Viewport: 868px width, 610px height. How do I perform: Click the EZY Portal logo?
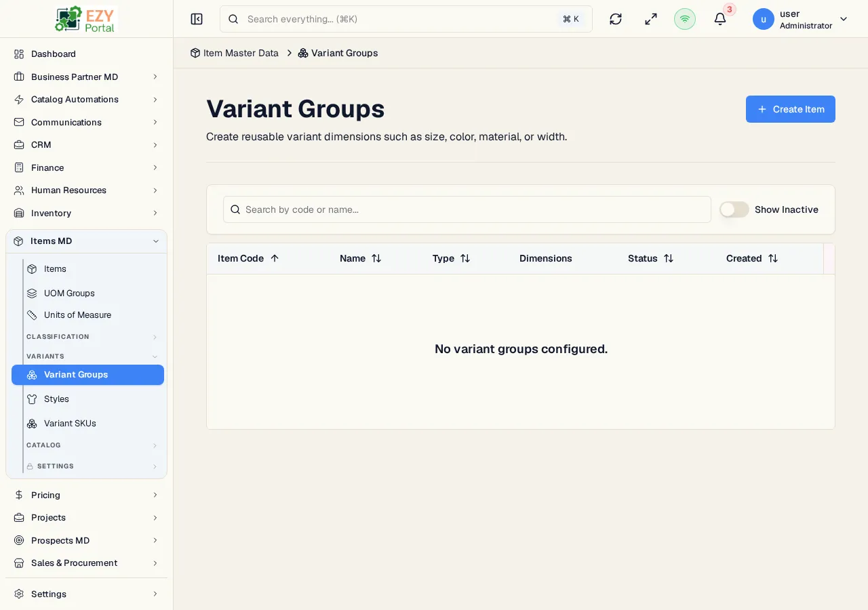pos(86,19)
